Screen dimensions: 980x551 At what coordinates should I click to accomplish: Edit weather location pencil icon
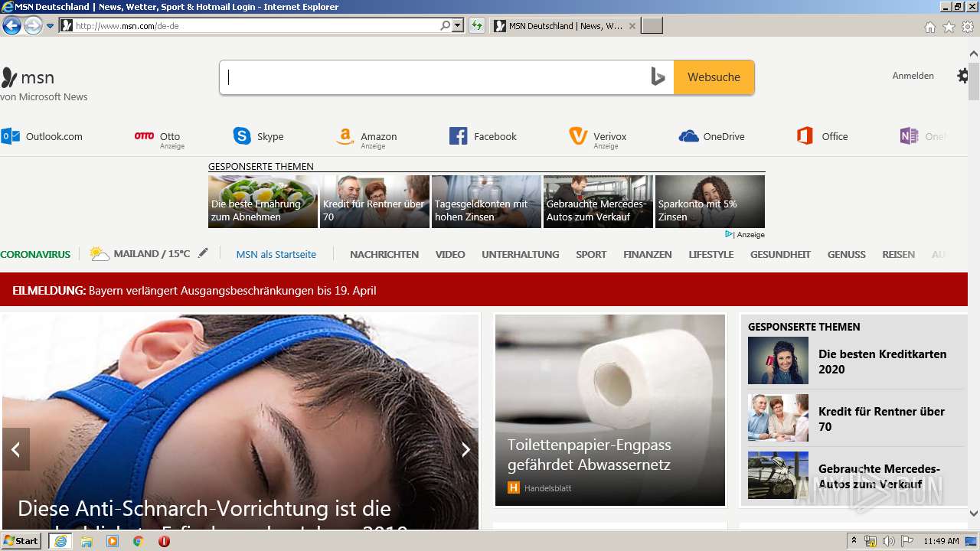click(203, 253)
